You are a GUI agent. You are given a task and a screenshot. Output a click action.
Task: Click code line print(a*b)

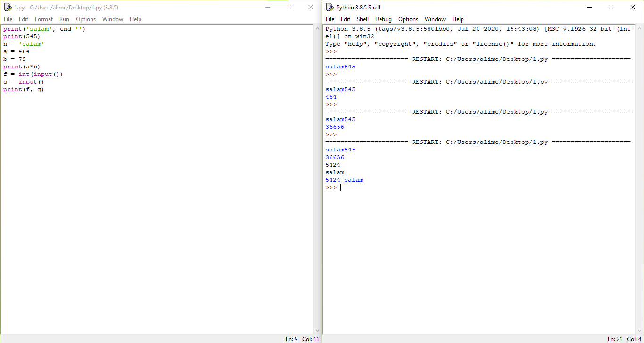pyautogui.click(x=22, y=67)
